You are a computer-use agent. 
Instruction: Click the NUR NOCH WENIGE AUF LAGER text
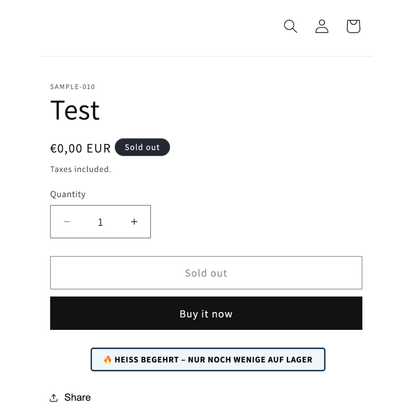(x=250, y=360)
